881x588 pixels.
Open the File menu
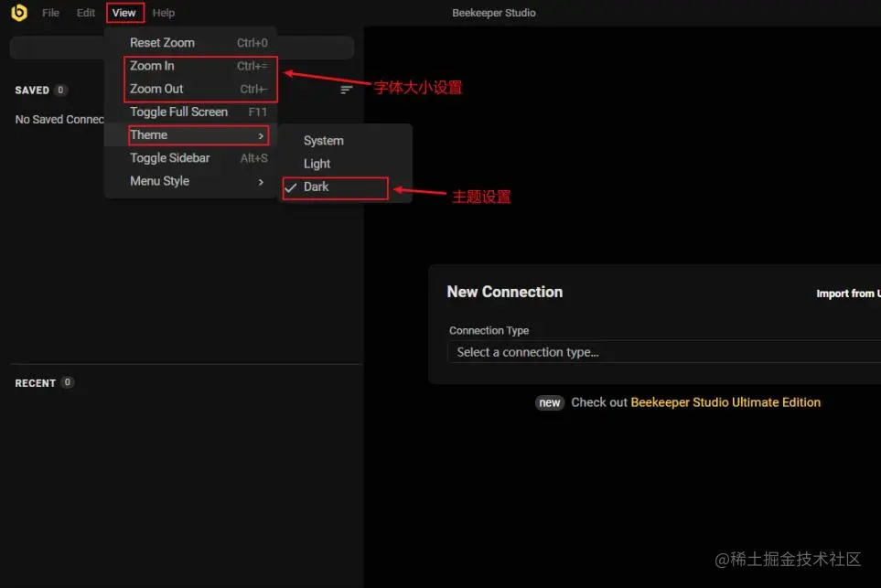tap(50, 13)
